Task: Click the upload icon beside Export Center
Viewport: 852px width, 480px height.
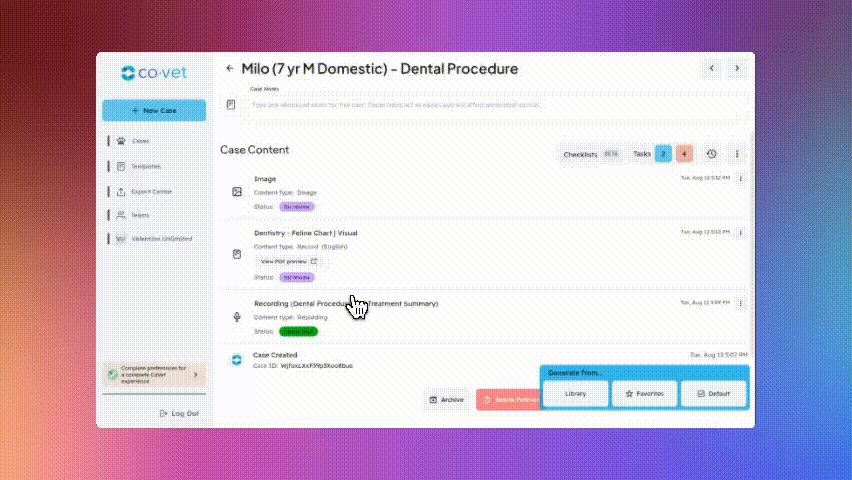Action: [121, 191]
